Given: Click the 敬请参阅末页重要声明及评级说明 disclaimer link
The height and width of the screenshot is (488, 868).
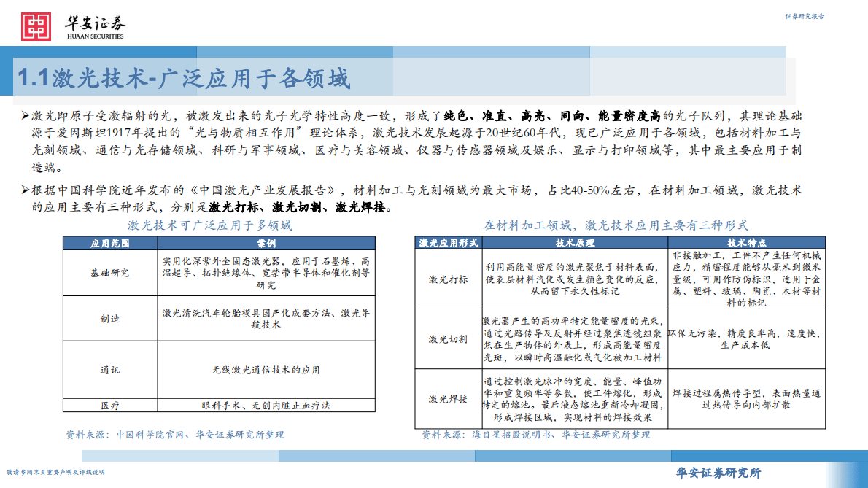Looking at the screenshot, I should pyautogui.click(x=56, y=473).
